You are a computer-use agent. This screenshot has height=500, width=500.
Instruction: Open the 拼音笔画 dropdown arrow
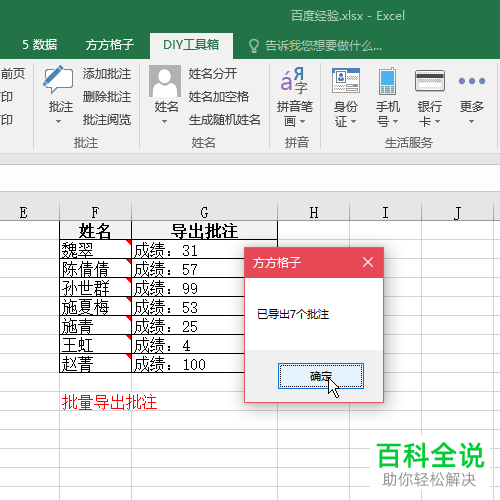click(x=303, y=121)
